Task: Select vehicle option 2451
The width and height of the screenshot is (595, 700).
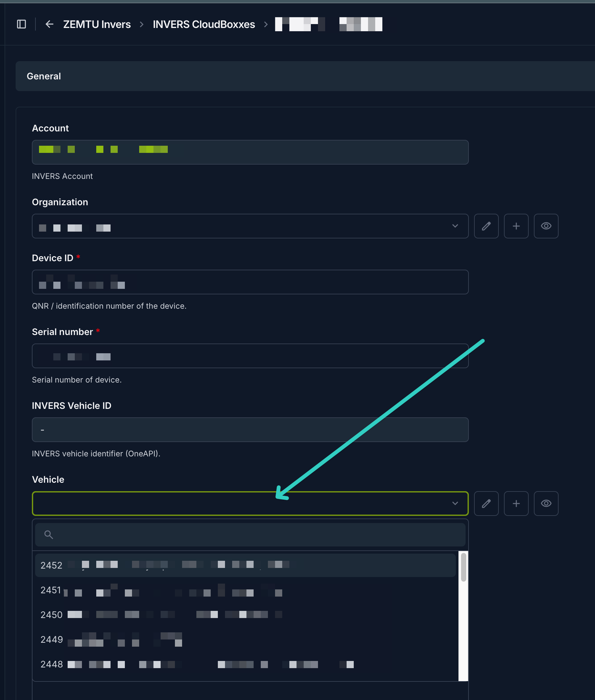Action: (x=245, y=590)
